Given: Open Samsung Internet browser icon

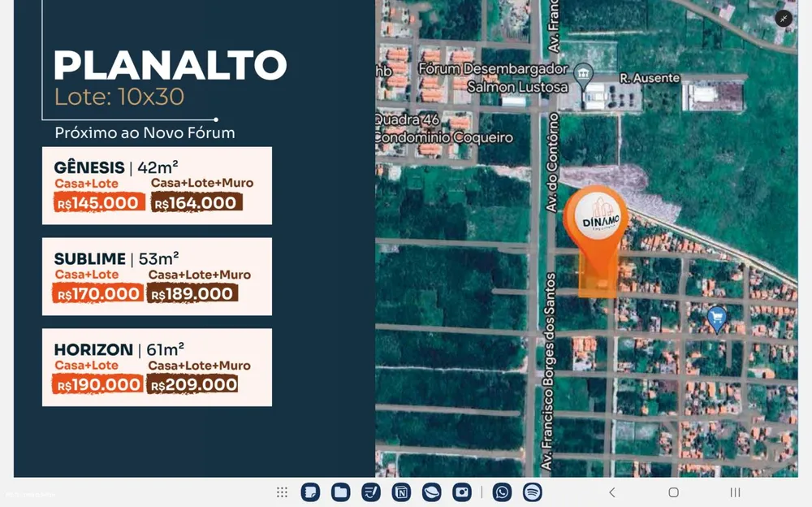Looking at the screenshot, I should (431, 492).
